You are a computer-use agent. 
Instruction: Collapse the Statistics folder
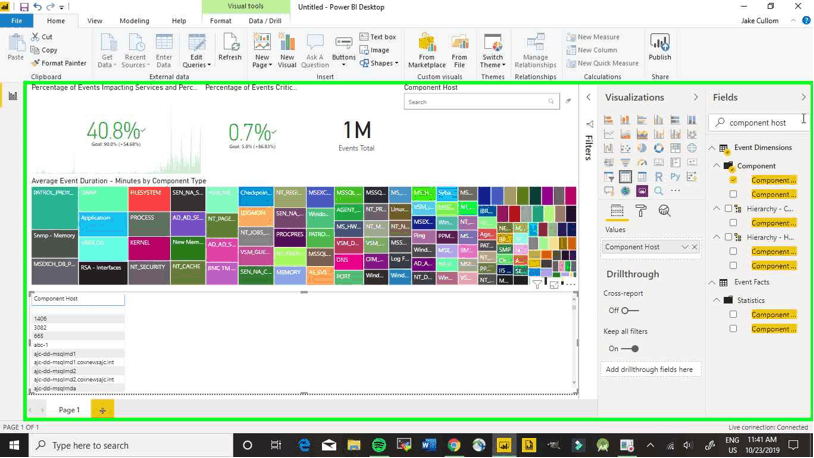[717, 300]
